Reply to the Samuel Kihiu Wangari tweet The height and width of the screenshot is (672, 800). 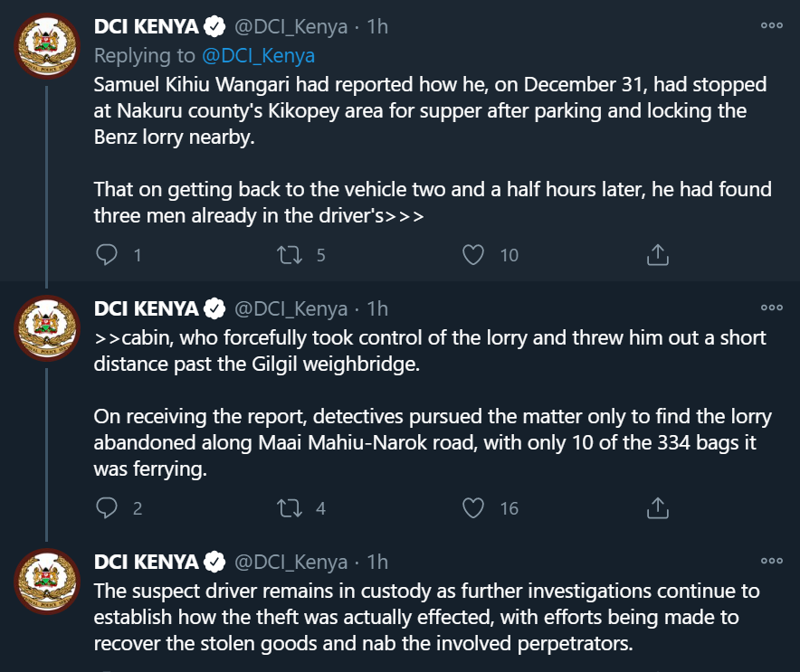pos(107,255)
